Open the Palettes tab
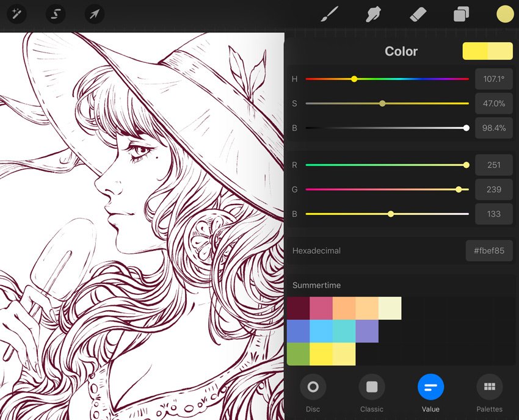519x420 pixels. tap(489, 387)
